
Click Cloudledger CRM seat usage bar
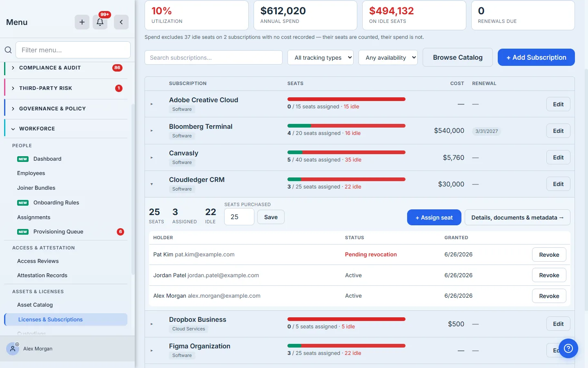(x=346, y=179)
